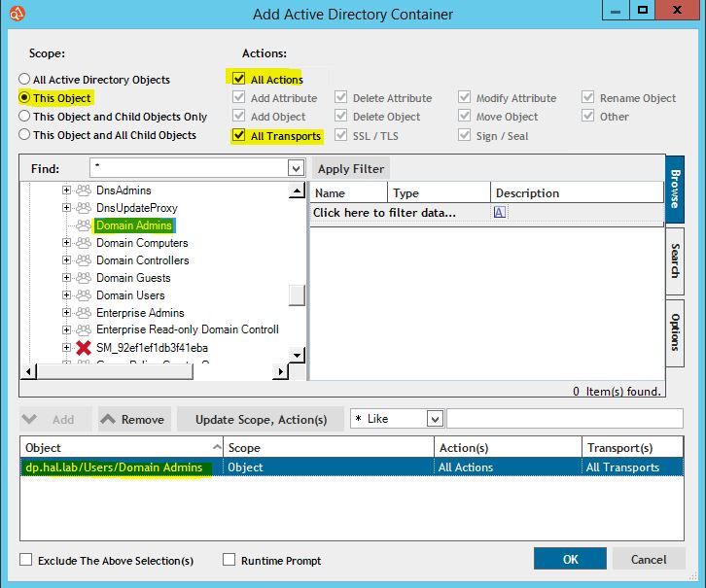Click the DnsAdmins group icon

84,190
